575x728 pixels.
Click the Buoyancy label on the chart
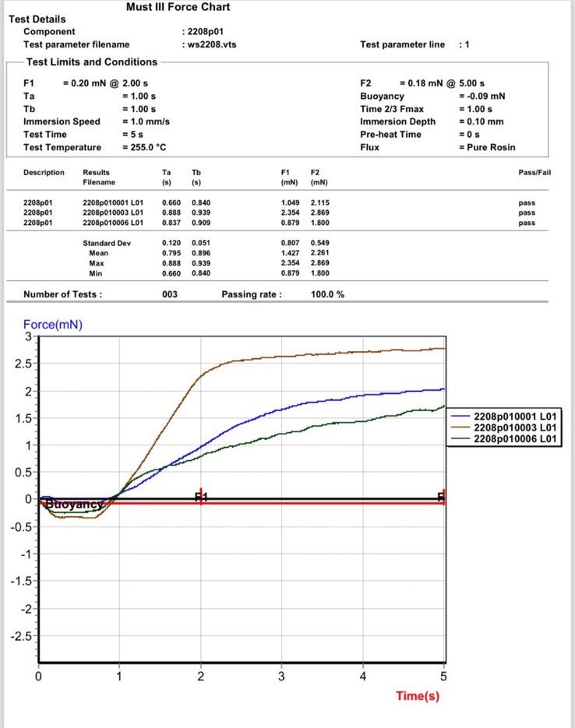(x=74, y=505)
